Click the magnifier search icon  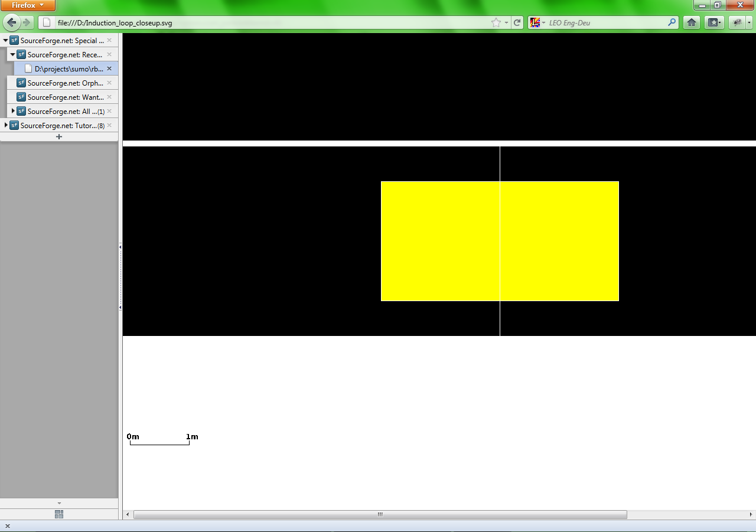pos(672,22)
